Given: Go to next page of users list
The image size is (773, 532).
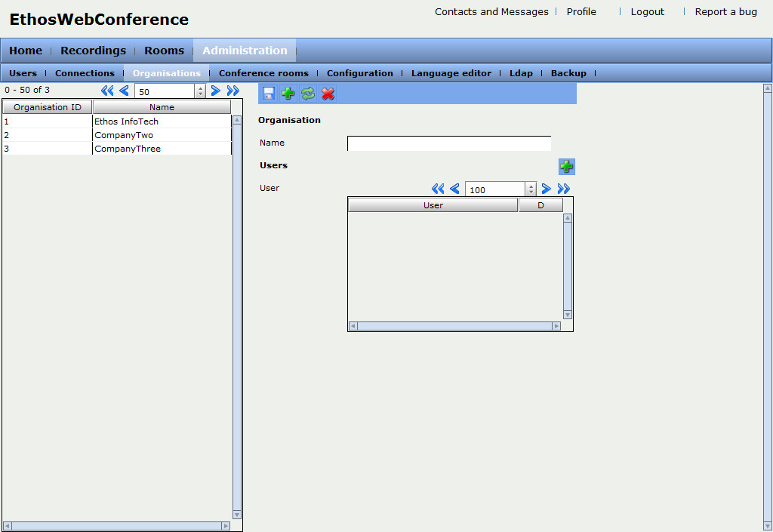Looking at the screenshot, I should 546,189.
